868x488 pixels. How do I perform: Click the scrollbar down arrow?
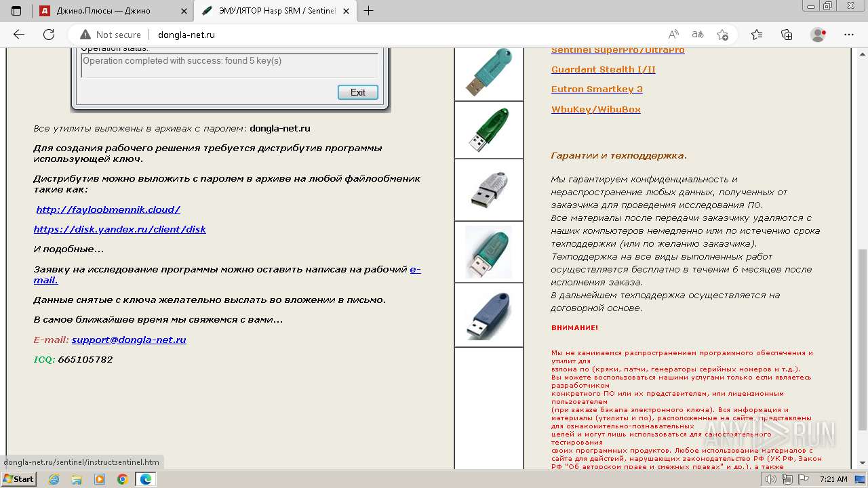click(x=862, y=464)
